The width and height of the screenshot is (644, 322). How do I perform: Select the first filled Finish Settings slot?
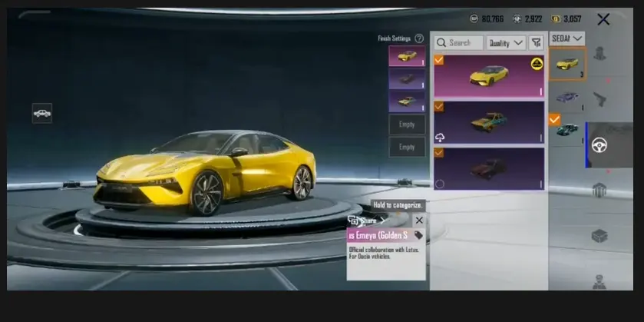tap(407, 56)
